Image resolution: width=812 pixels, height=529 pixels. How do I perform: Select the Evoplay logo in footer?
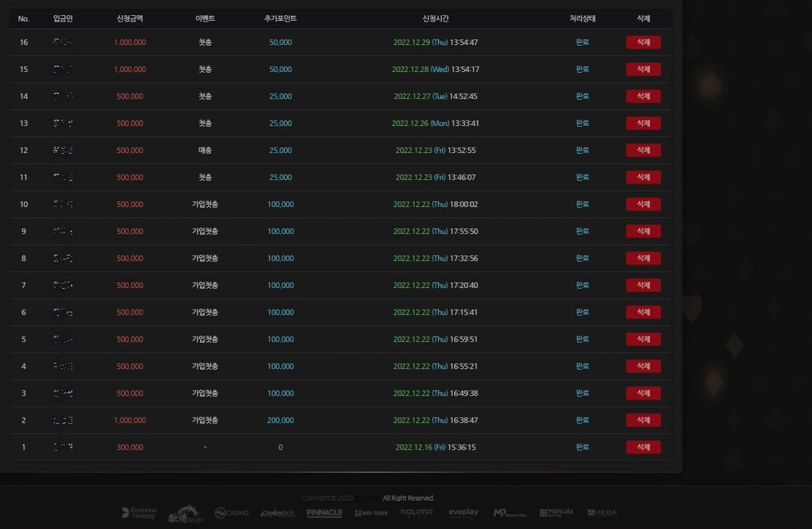tap(463, 512)
